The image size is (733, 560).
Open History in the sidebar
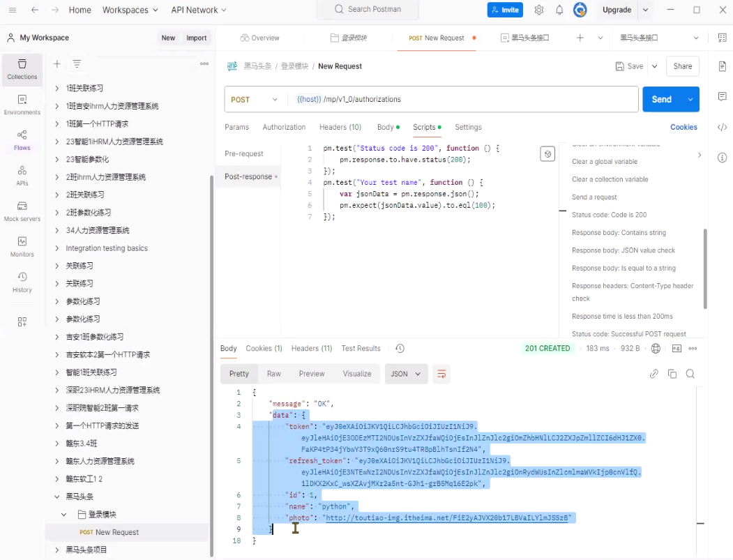click(22, 282)
